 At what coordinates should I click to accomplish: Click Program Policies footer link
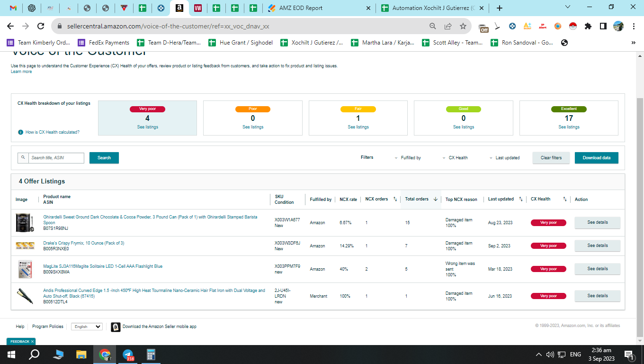coord(48,327)
